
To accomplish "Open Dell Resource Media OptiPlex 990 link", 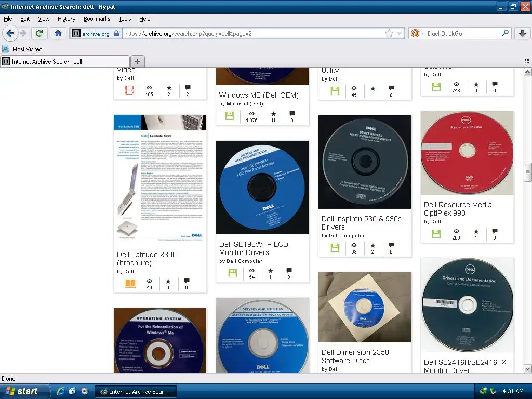I will (x=458, y=209).
